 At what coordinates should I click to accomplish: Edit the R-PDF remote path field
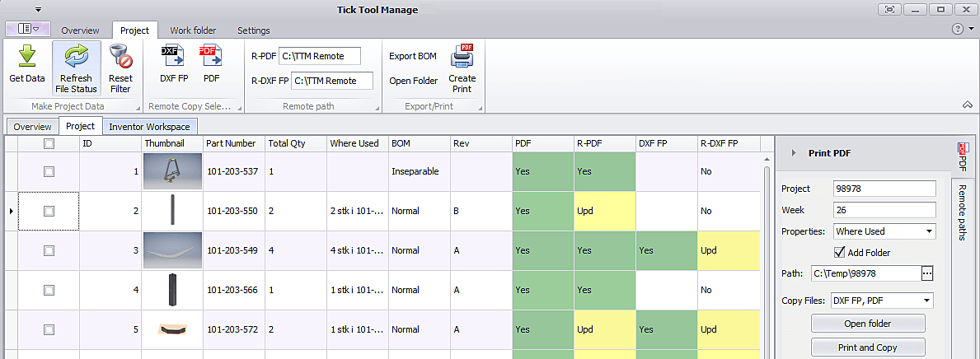pyautogui.click(x=320, y=56)
